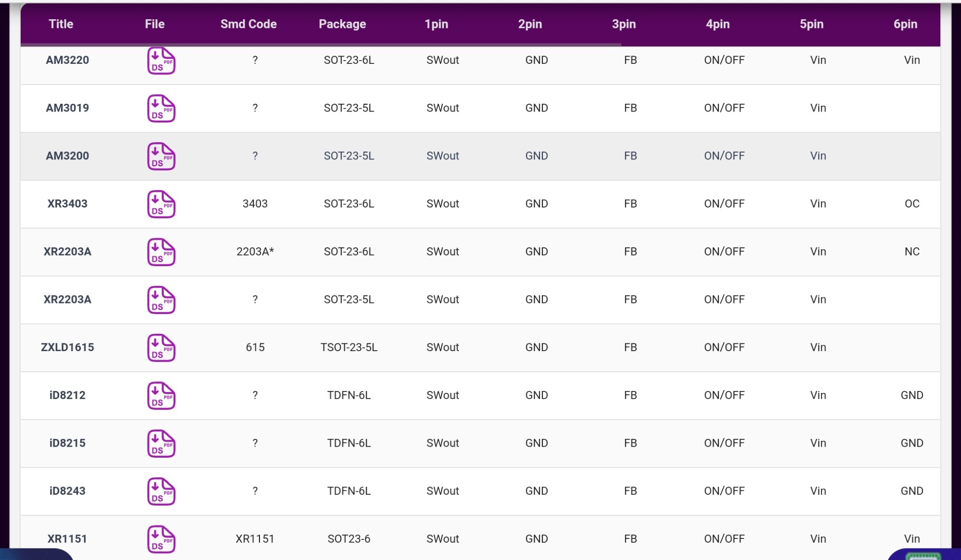This screenshot has height=560, width=961.
Task: Select the 'ON/OFF' cell in ZXLD1615 row
Action: coord(724,347)
